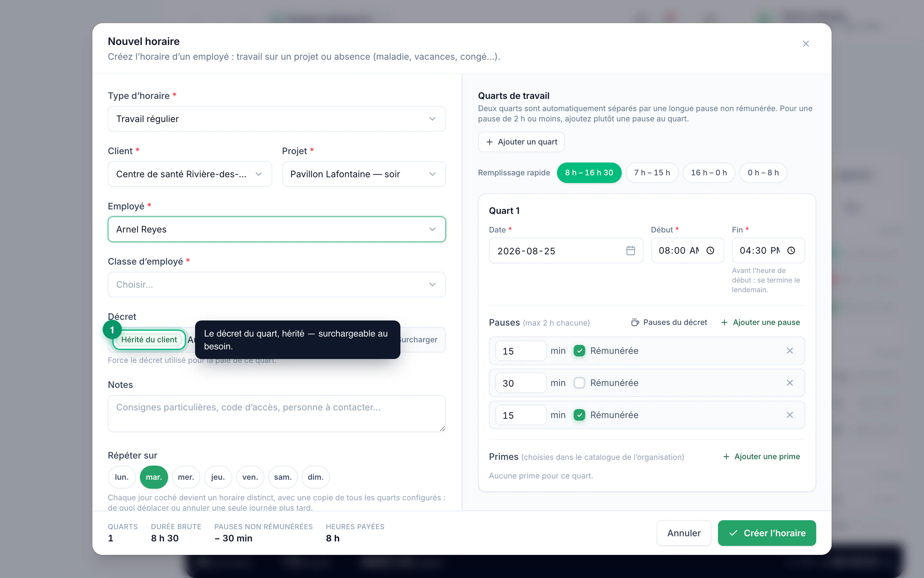This screenshot has width=924, height=578.
Task: Open the Projet dropdown
Action: [x=364, y=174]
